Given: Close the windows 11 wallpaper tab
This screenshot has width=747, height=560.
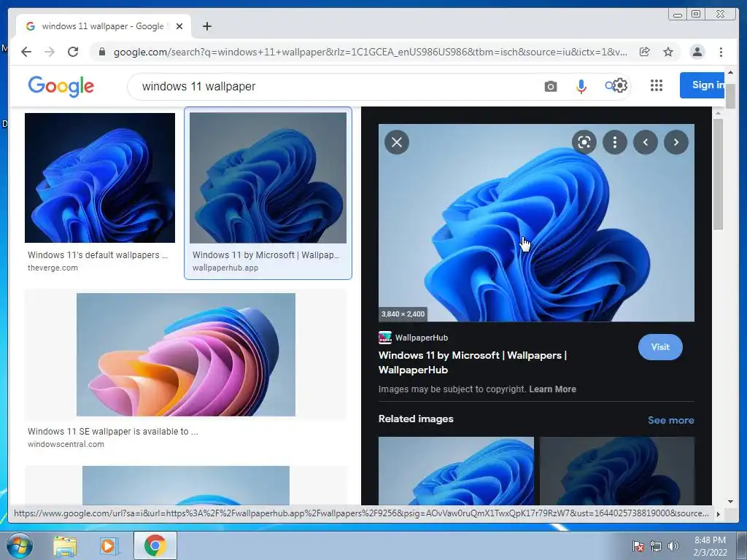Looking at the screenshot, I should (x=179, y=26).
